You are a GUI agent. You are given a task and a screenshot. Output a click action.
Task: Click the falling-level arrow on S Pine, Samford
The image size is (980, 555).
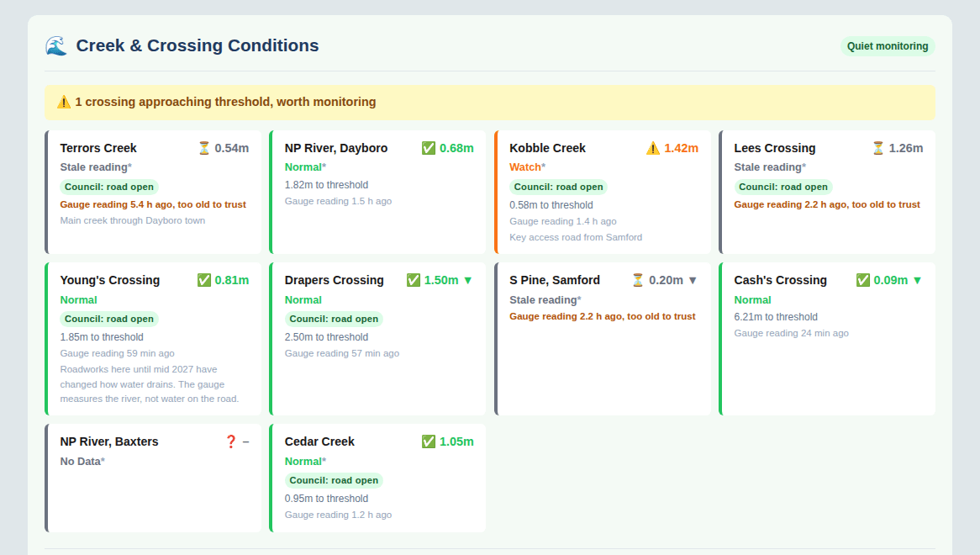pyautogui.click(x=693, y=281)
